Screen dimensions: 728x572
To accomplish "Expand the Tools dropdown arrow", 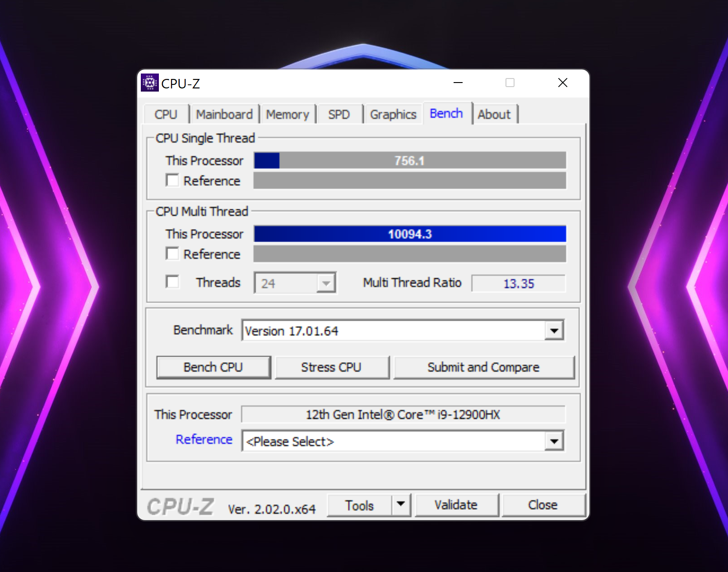I will pos(401,505).
